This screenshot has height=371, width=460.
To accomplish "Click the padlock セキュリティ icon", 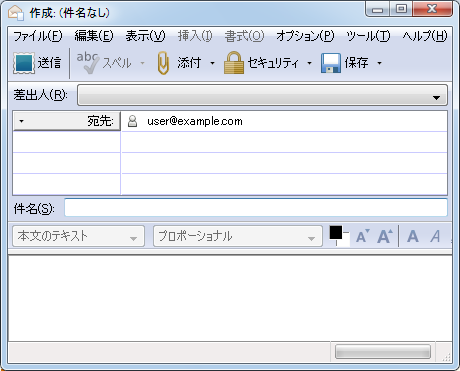I will pyautogui.click(x=234, y=63).
